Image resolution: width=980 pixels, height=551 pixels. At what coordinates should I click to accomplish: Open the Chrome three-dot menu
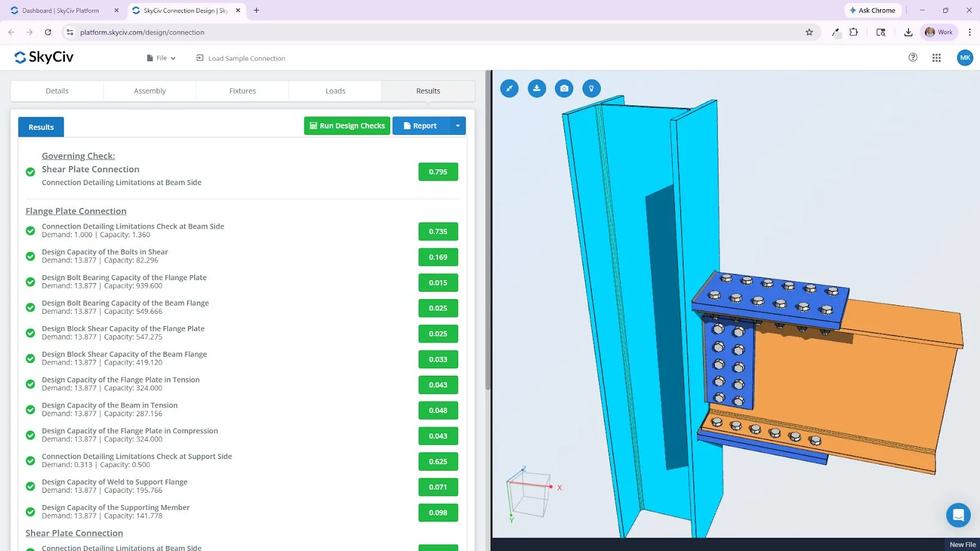(x=969, y=32)
